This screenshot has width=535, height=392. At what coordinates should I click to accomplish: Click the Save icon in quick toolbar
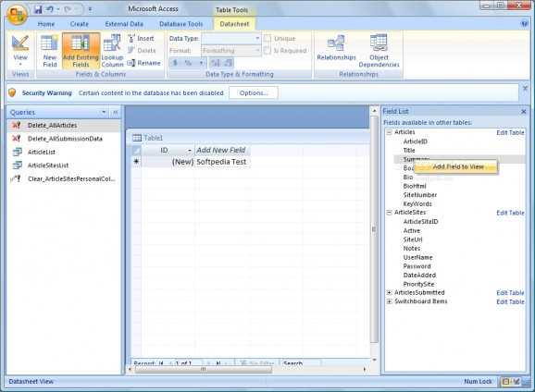coord(38,10)
